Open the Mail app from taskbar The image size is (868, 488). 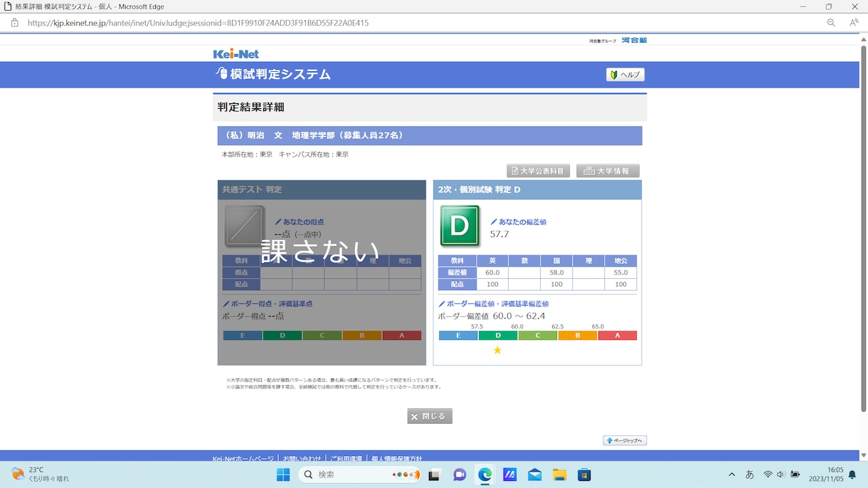(534, 474)
